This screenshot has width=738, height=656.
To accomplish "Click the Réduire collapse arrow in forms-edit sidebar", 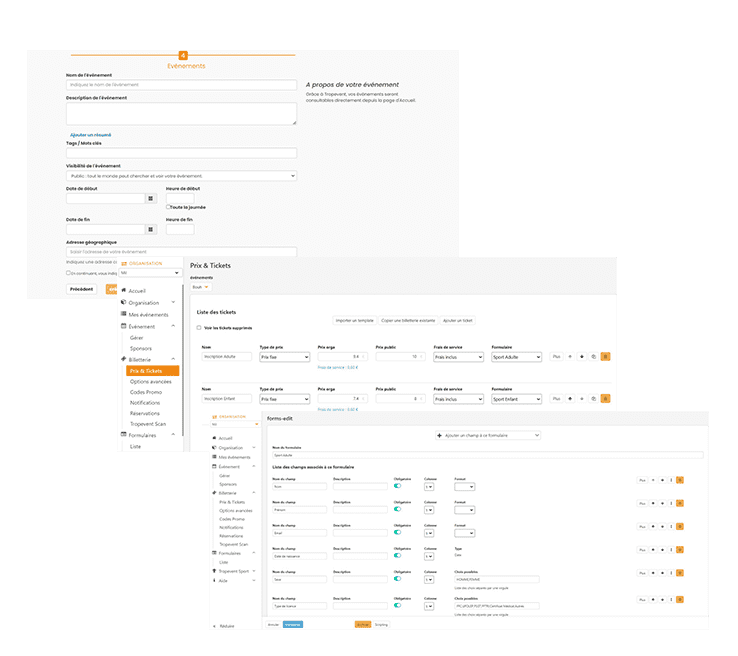I will 215,626.
